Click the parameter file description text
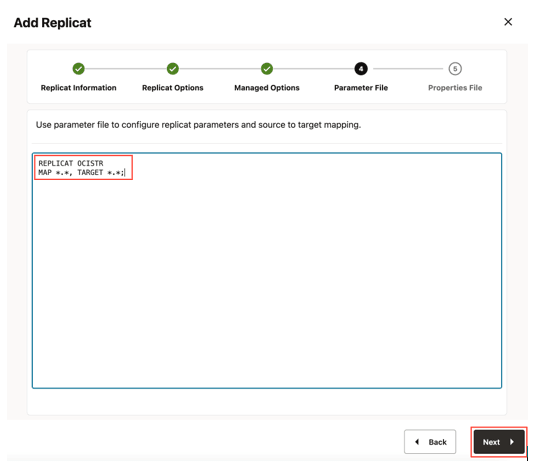Screen dimensions: 539x464 point(198,125)
